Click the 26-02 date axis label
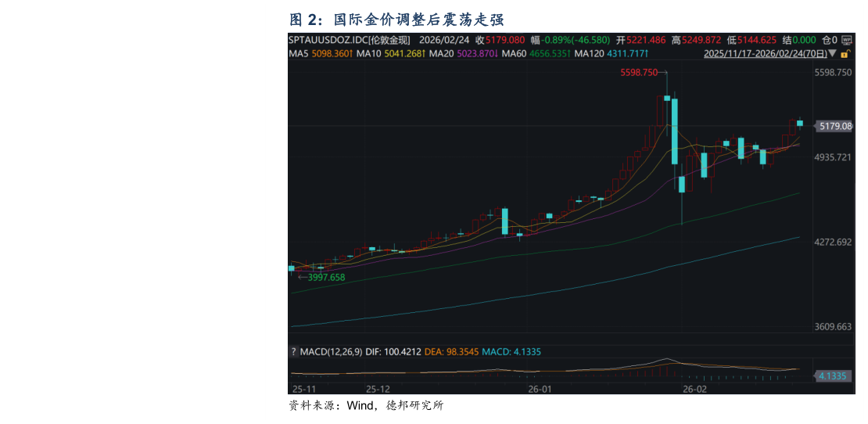The image size is (868, 424). click(x=695, y=389)
